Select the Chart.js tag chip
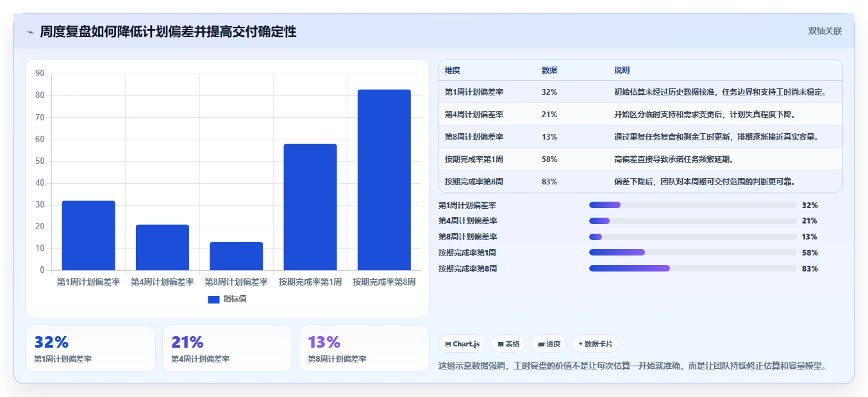Image resolution: width=868 pixels, height=397 pixels. click(x=462, y=344)
